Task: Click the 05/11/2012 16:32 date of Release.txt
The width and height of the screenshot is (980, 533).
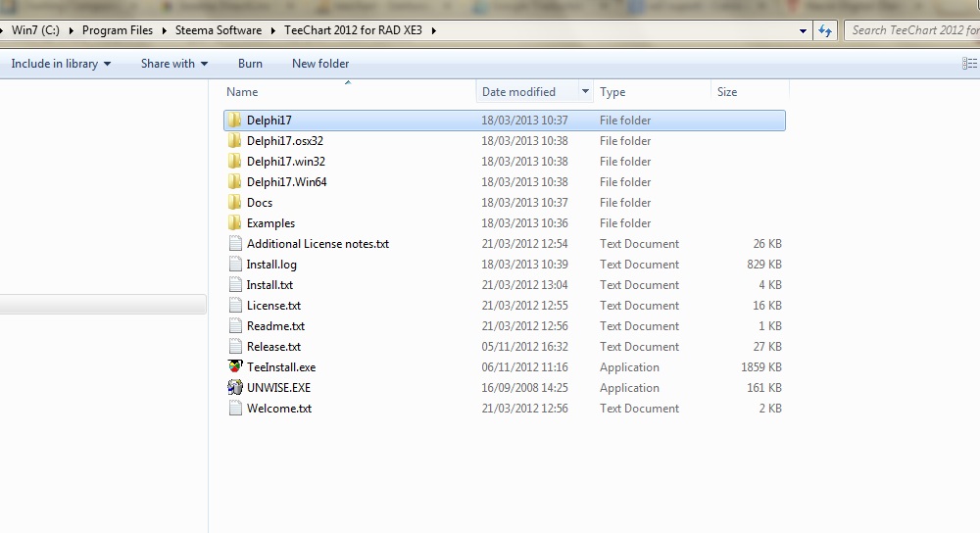Action: 525,347
